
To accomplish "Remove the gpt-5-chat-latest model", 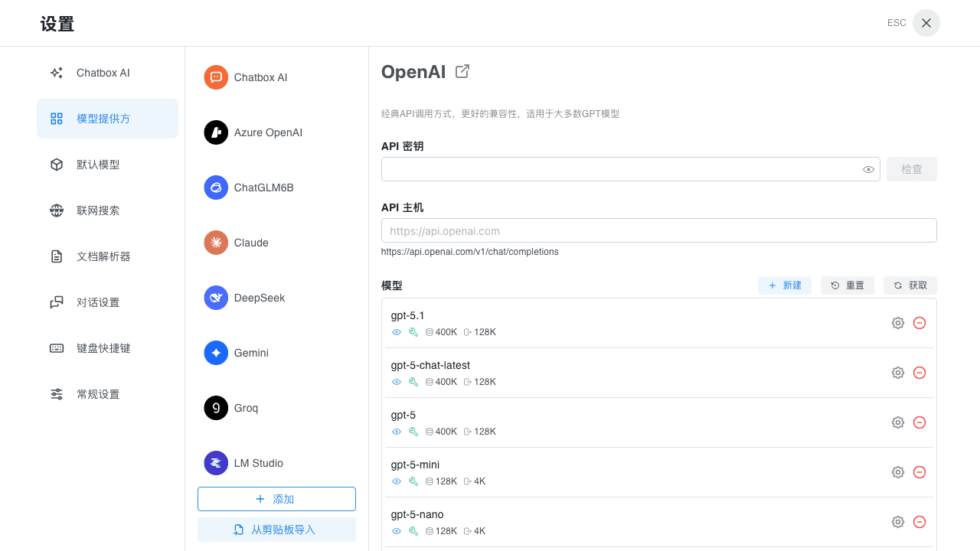I will [x=920, y=373].
